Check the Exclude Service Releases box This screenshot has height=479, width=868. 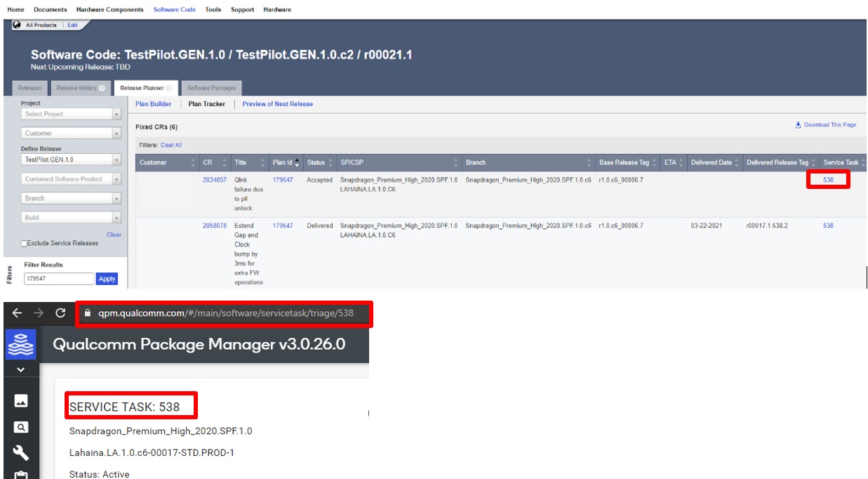25,244
